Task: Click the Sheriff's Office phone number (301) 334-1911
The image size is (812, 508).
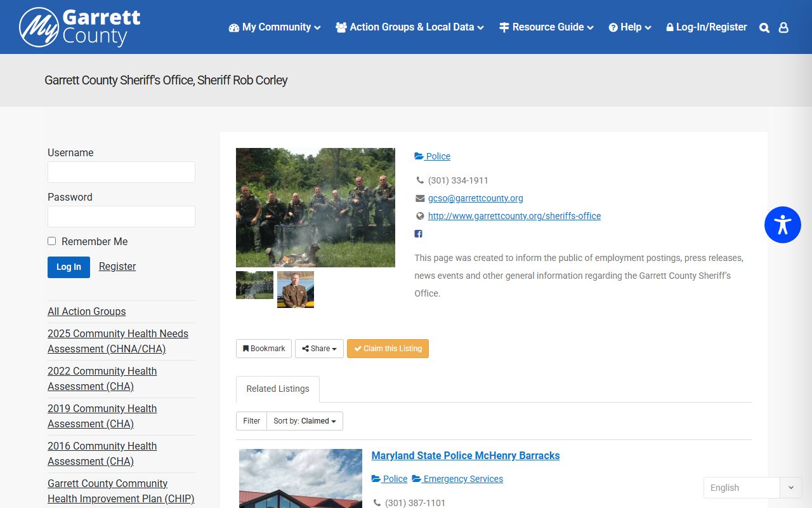Action: [458, 180]
